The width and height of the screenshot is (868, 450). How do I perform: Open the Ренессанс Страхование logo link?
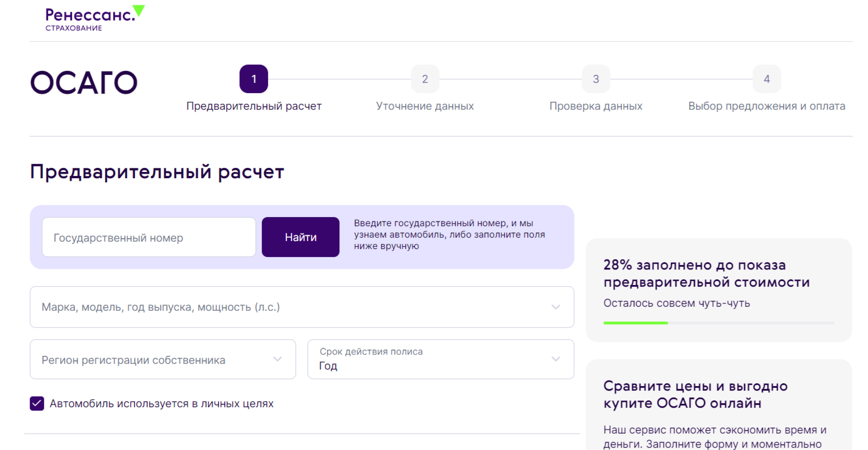[95, 18]
